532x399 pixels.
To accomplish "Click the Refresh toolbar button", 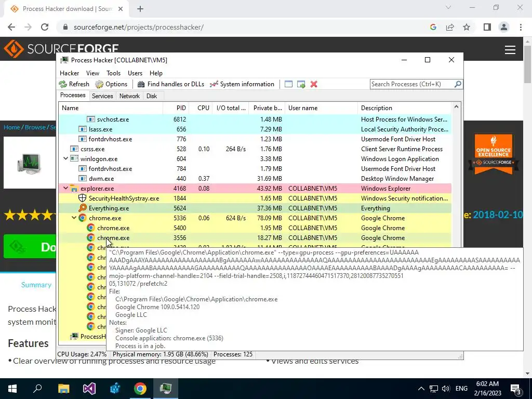I will (74, 84).
